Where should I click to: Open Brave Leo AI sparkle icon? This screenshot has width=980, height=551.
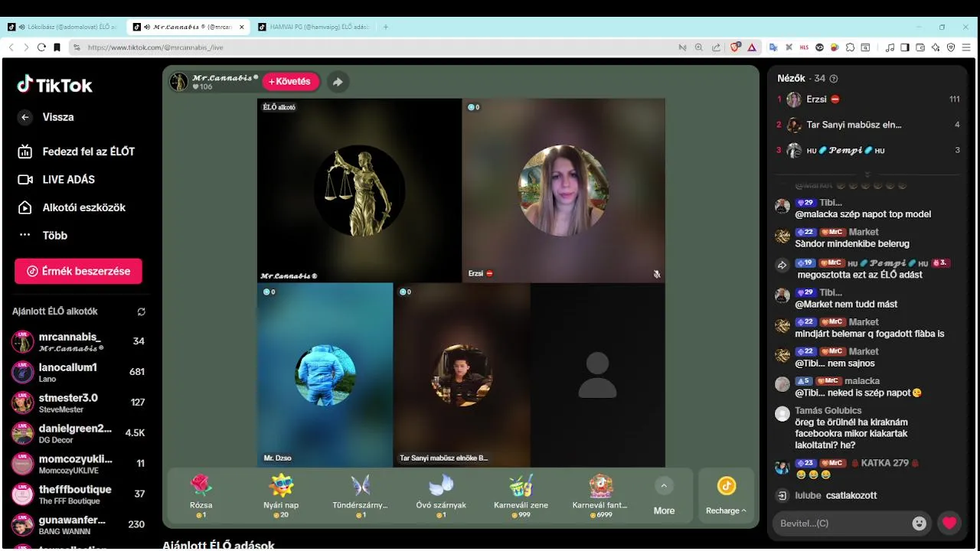point(936,47)
